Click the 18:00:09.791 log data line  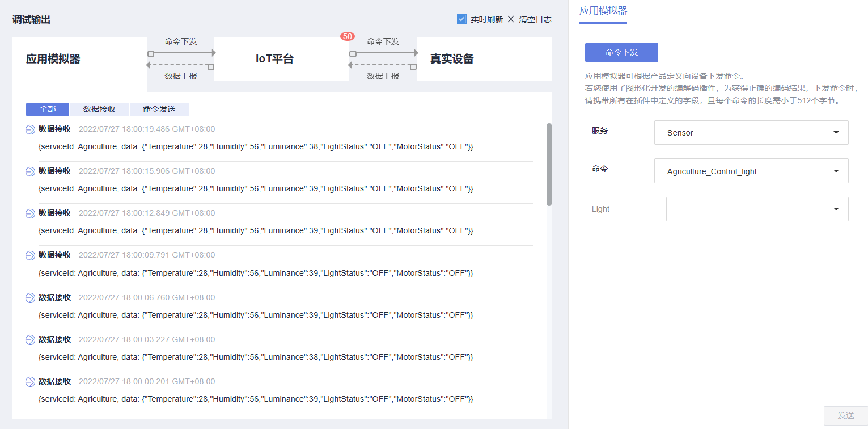pyautogui.click(x=256, y=273)
